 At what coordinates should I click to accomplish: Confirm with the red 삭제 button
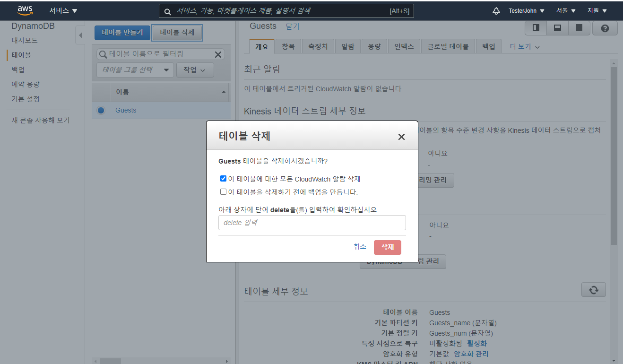(388, 247)
